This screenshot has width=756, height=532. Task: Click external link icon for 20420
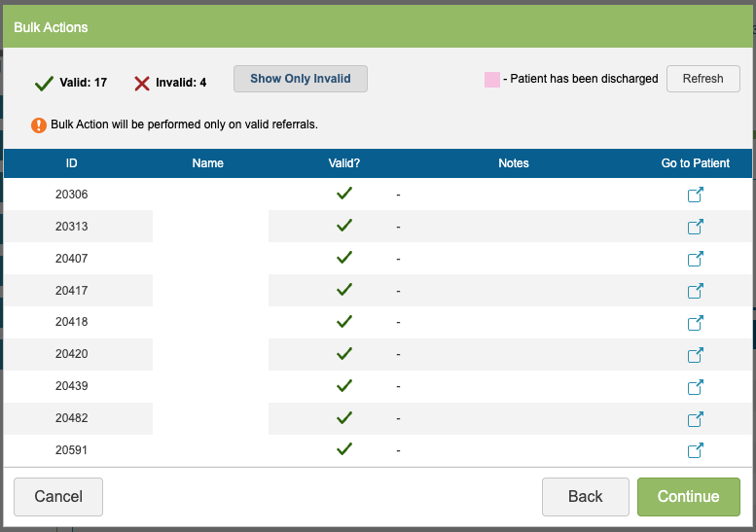(x=695, y=355)
